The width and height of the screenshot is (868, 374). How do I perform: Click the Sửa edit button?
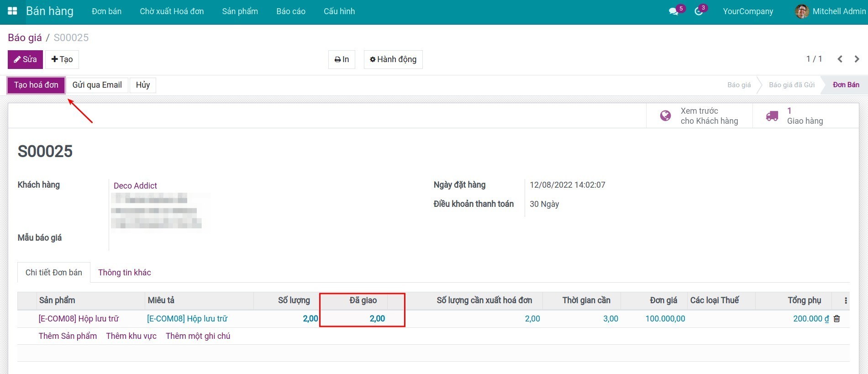click(x=25, y=59)
